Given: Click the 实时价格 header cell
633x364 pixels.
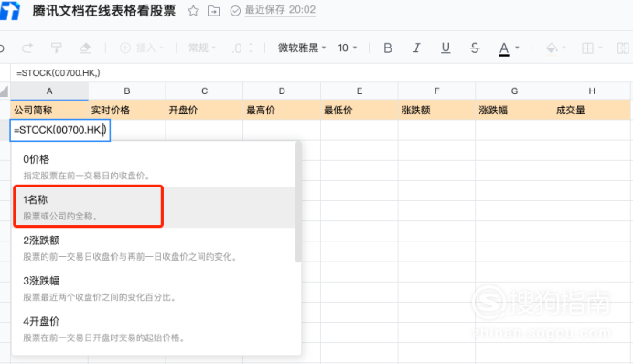Looking at the screenshot, I should (127, 110).
